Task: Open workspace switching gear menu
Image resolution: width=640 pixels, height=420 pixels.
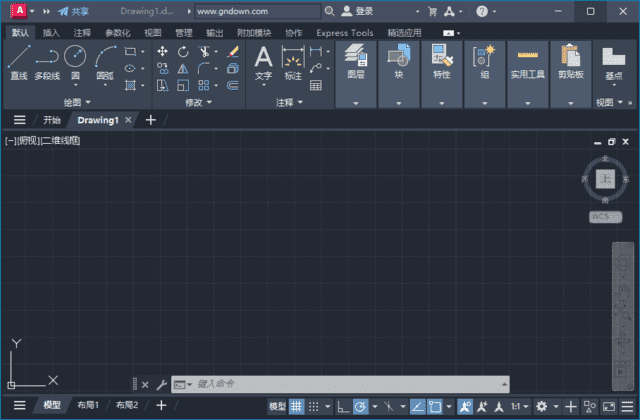Action: [x=542, y=407]
